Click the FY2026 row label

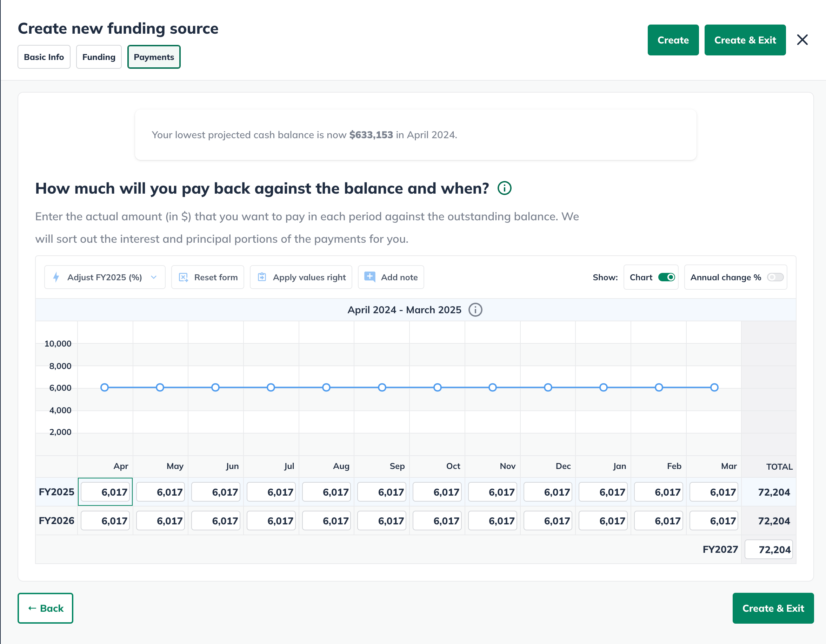point(56,520)
